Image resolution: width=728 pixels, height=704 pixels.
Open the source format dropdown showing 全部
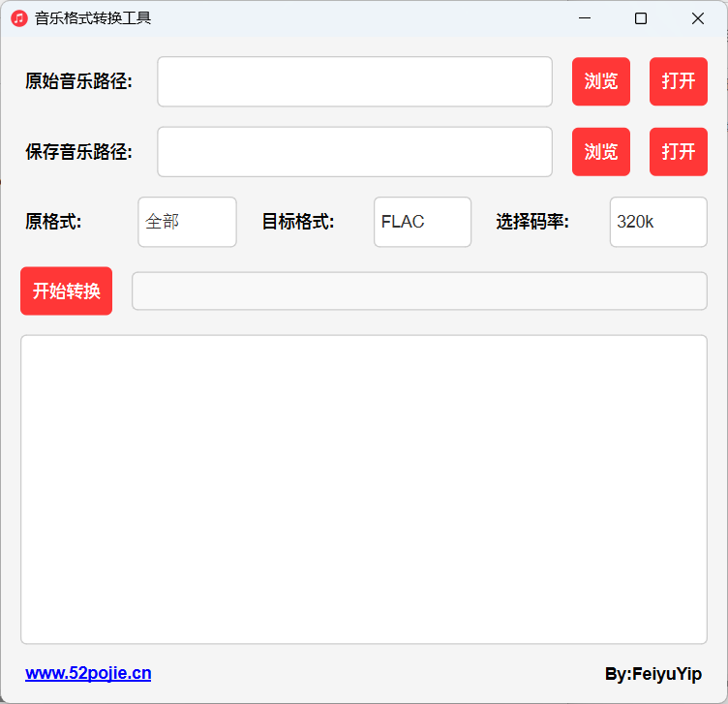187,222
